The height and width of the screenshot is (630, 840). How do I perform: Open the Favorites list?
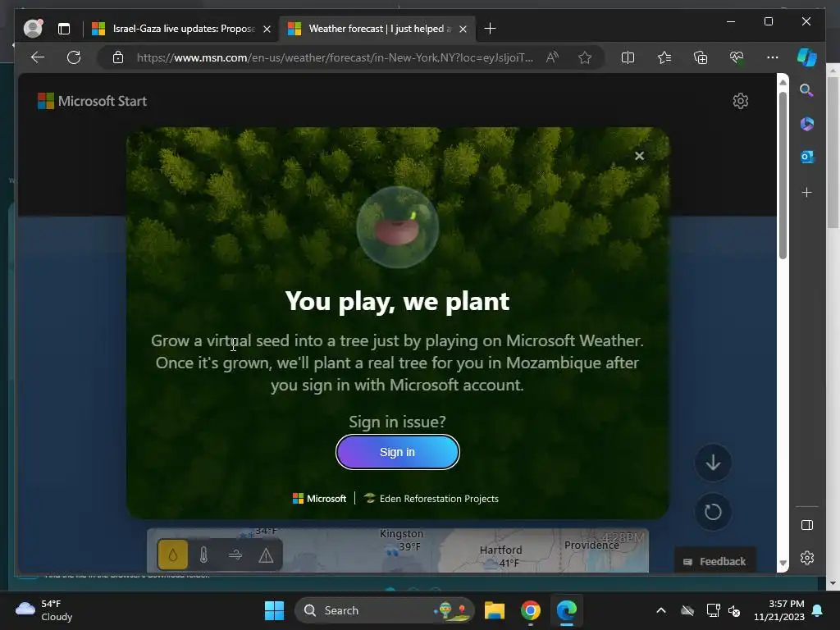tap(664, 57)
